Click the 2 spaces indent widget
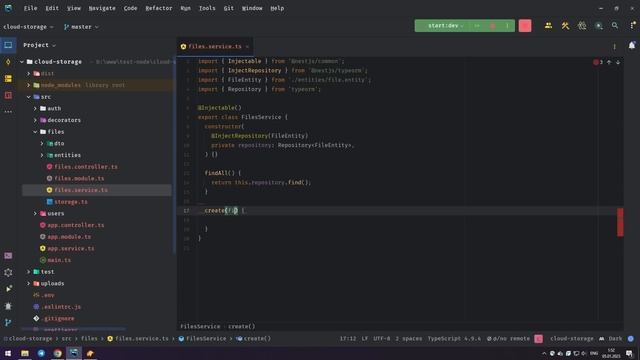The width and height of the screenshot is (640, 360). coord(409,338)
